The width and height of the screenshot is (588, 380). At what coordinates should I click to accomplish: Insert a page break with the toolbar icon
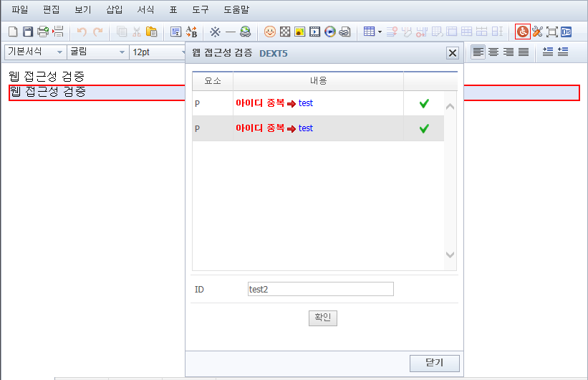58,32
